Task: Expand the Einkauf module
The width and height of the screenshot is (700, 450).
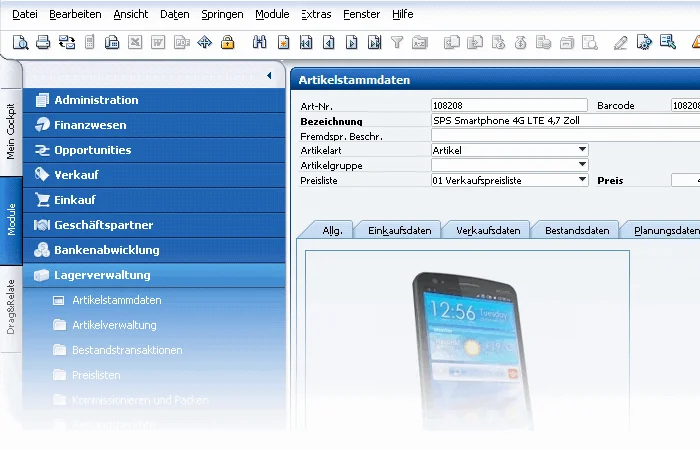Action: pos(154,200)
